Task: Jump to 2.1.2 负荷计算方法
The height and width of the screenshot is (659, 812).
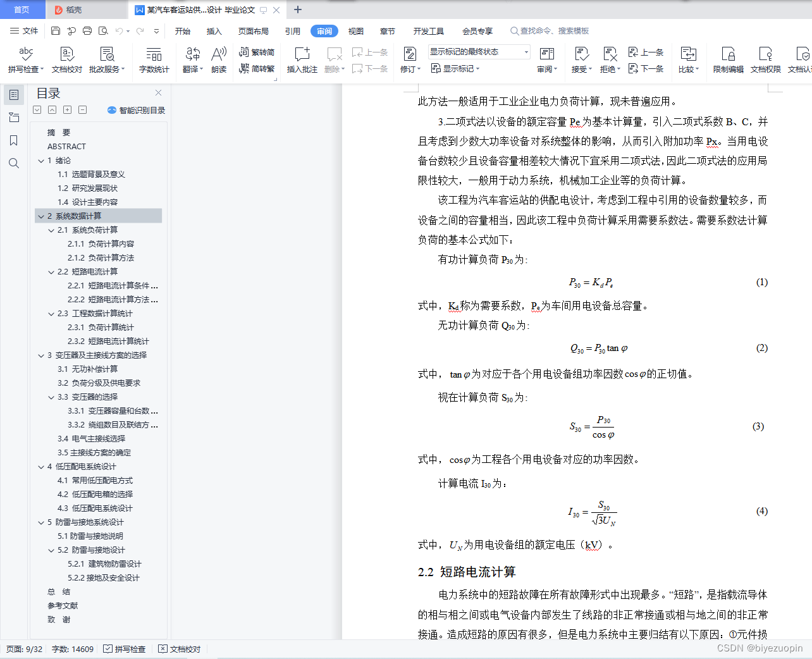Action: (x=101, y=258)
